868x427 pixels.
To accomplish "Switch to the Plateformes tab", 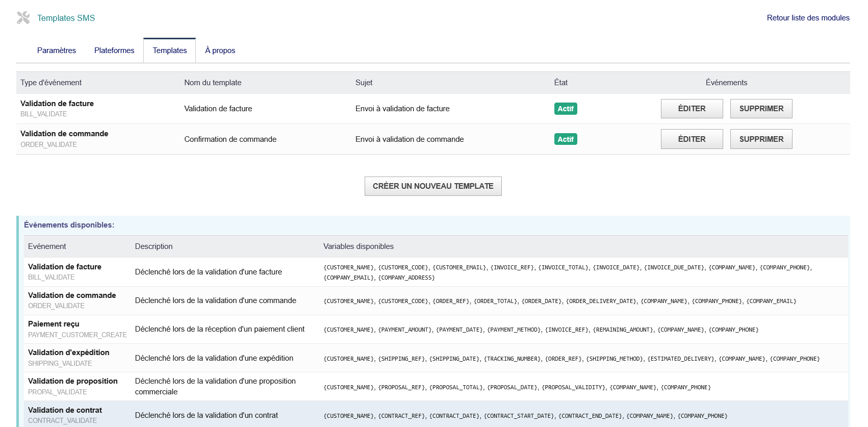I will [114, 51].
